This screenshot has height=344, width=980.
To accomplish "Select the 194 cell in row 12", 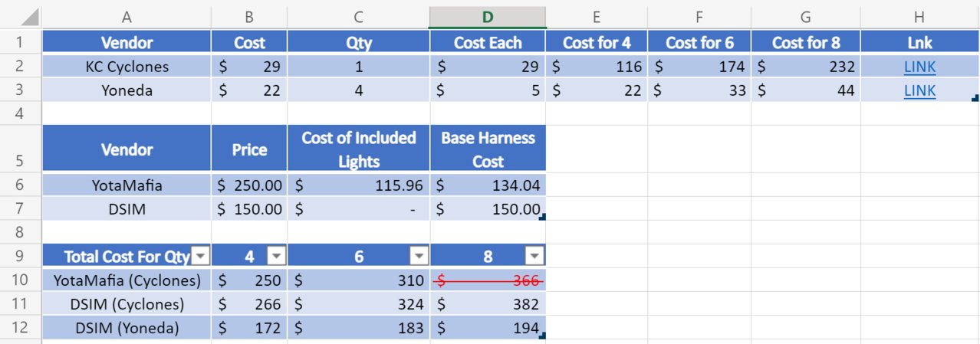I will coord(488,328).
